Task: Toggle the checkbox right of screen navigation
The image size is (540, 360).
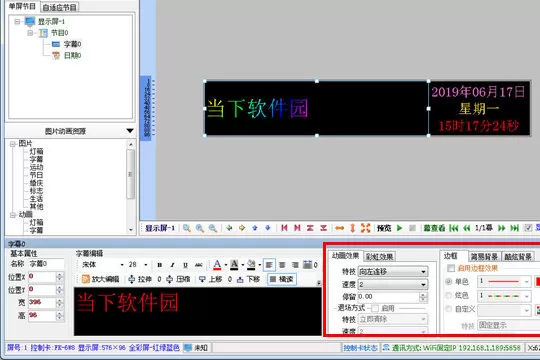Action: click(x=528, y=228)
